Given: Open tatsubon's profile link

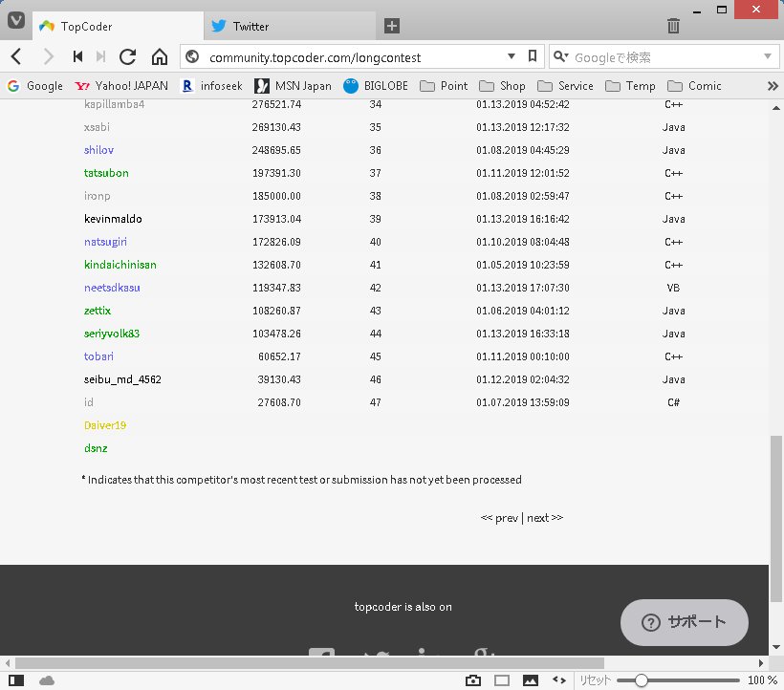Looking at the screenshot, I should click(x=106, y=173).
